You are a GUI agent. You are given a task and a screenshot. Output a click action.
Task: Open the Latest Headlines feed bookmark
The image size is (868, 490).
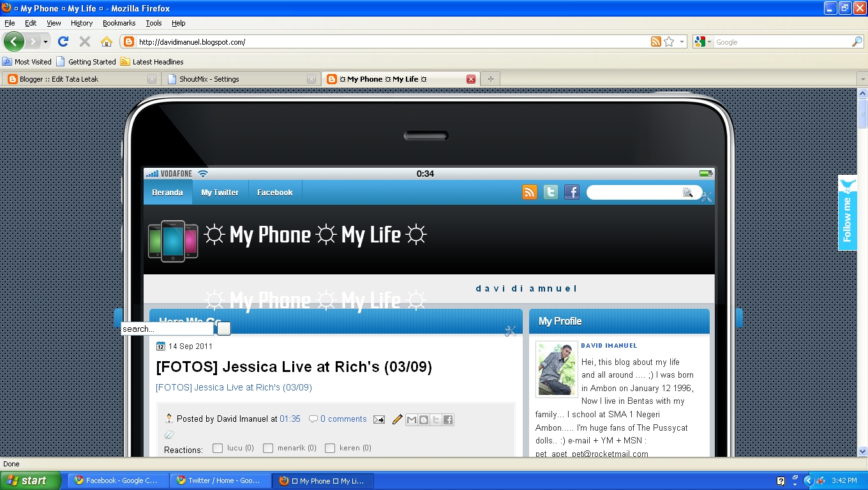tap(152, 62)
